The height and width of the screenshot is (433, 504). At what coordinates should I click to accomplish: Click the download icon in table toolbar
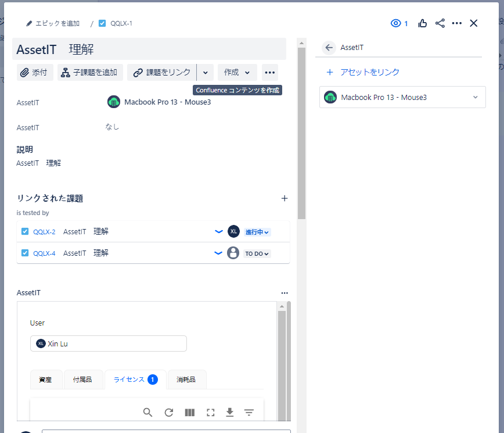pyautogui.click(x=229, y=412)
